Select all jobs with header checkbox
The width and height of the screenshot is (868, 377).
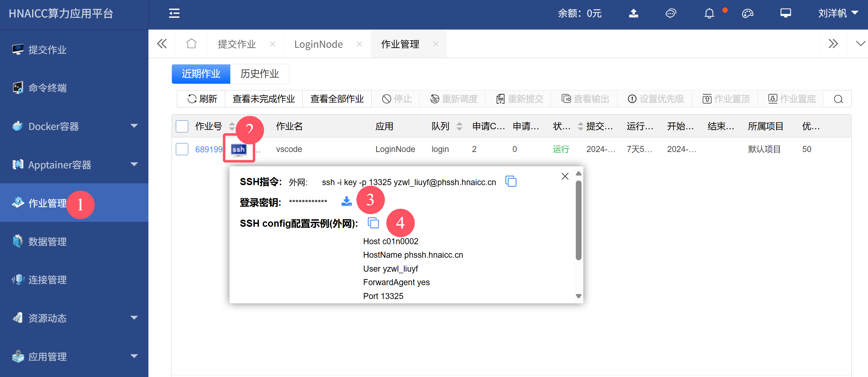[182, 126]
